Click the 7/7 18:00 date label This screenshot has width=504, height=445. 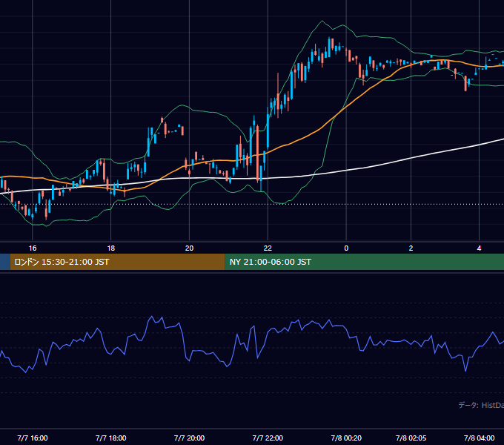point(111,438)
